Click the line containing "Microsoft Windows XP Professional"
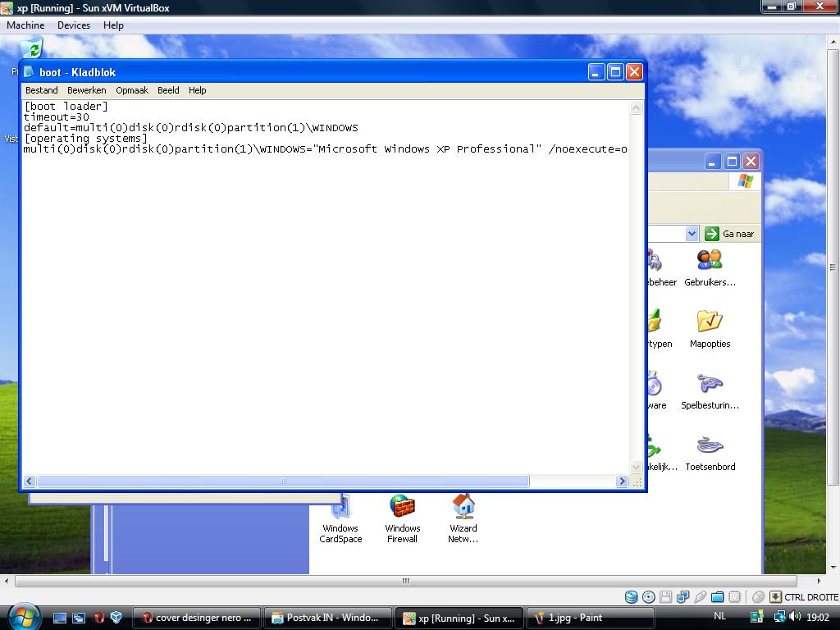 (x=325, y=149)
